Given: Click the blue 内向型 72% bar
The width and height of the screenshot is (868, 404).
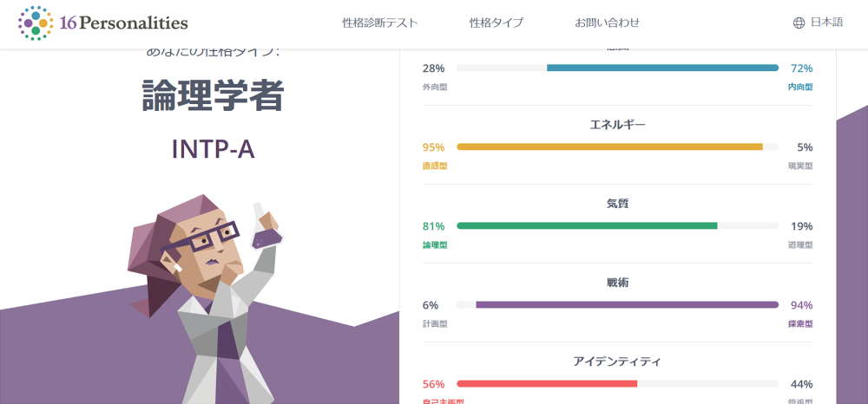Looking at the screenshot, I should [x=662, y=68].
